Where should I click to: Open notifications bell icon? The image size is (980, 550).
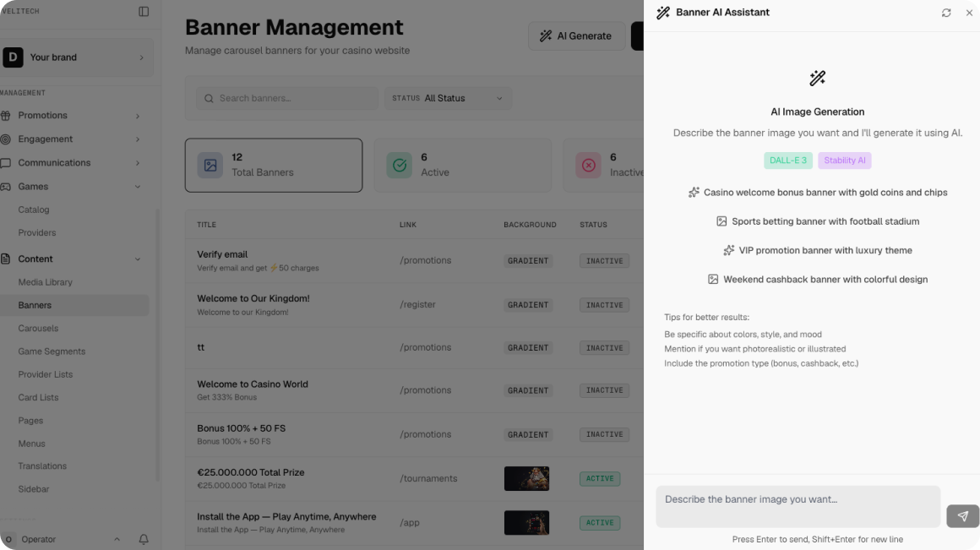coord(144,539)
